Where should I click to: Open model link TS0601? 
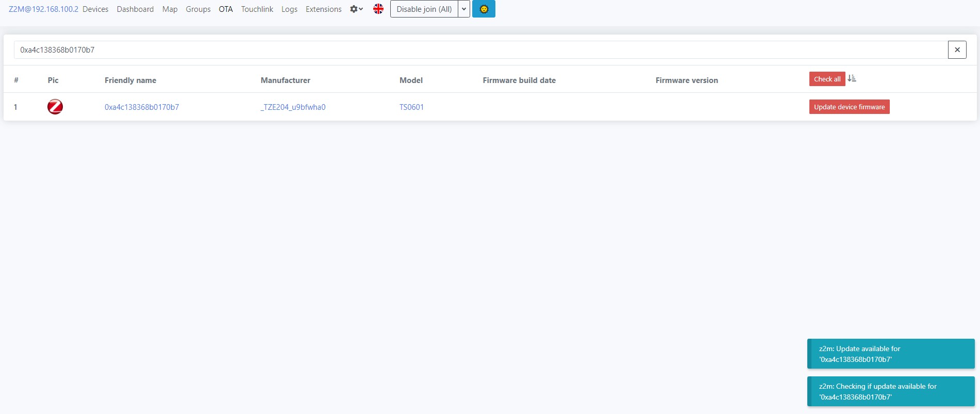(x=411, y=107)
